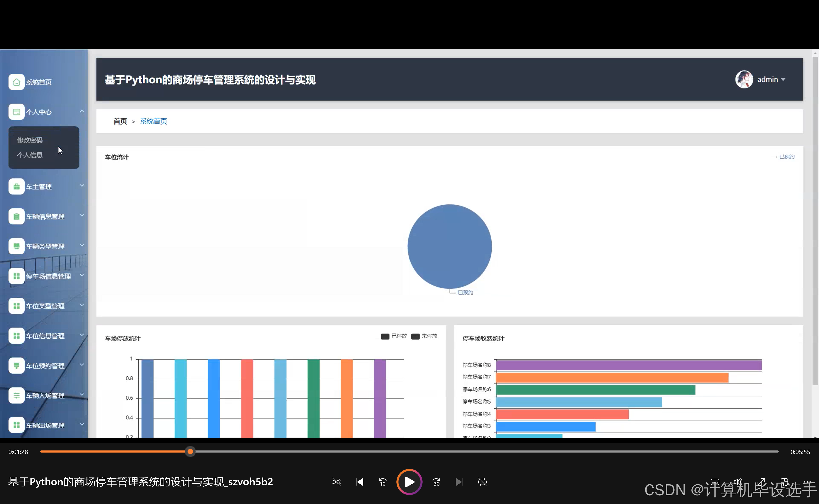Open subtitles options in the player
Screen dimensions: 819x504
tap(715, 482)
